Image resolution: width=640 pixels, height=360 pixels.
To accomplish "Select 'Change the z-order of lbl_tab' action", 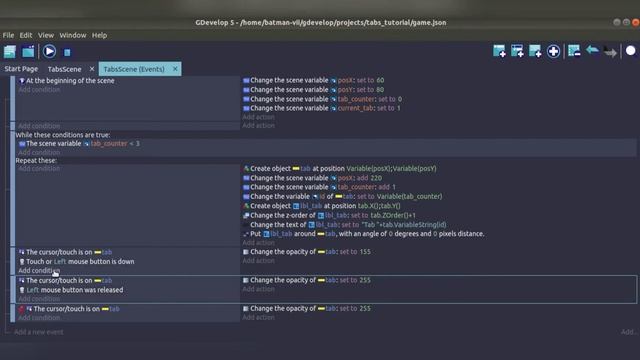I will coord(329,215).
